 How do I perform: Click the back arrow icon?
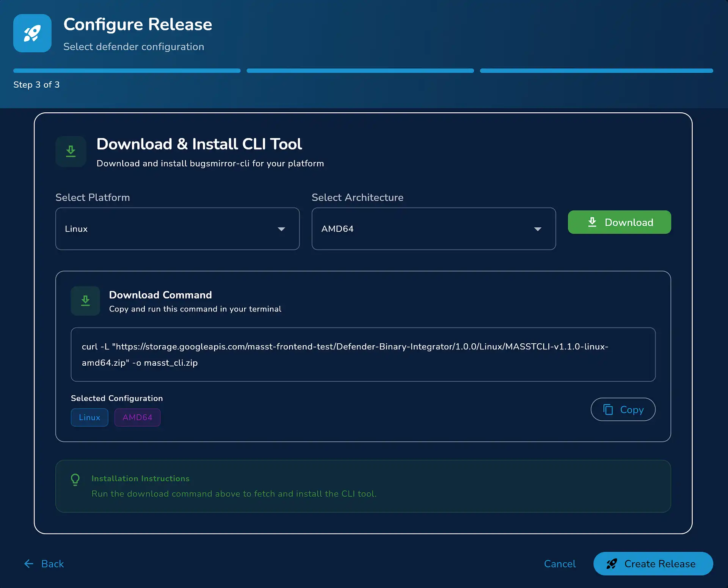pyautogui.click(x=29, y=564)
